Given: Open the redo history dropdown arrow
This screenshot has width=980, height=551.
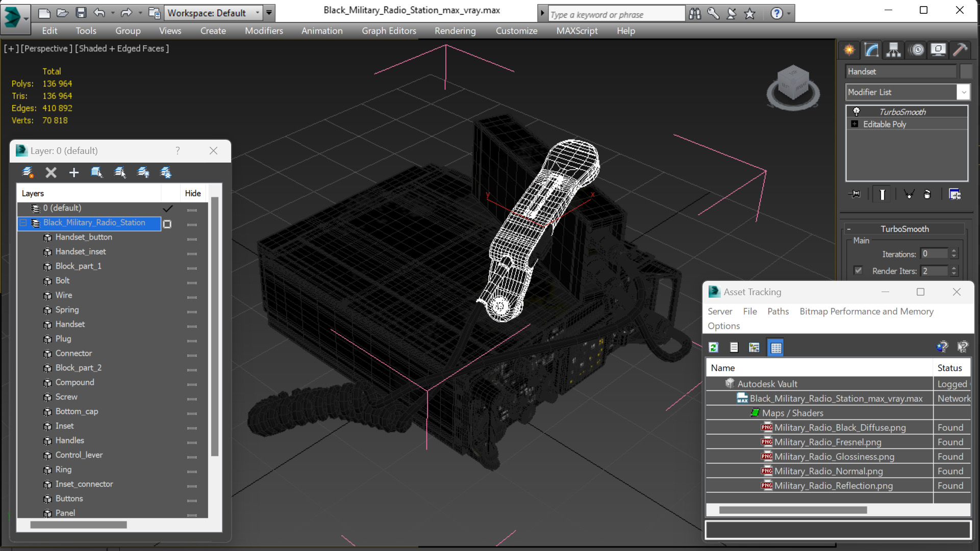Looking at the screenshot, I should pos(140,13).
